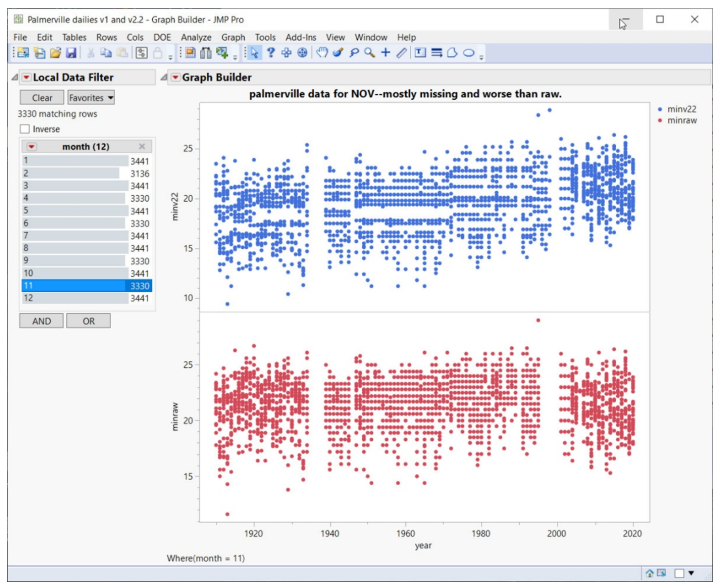Toggle the status bar checkbox square

[x=679, y=573]
